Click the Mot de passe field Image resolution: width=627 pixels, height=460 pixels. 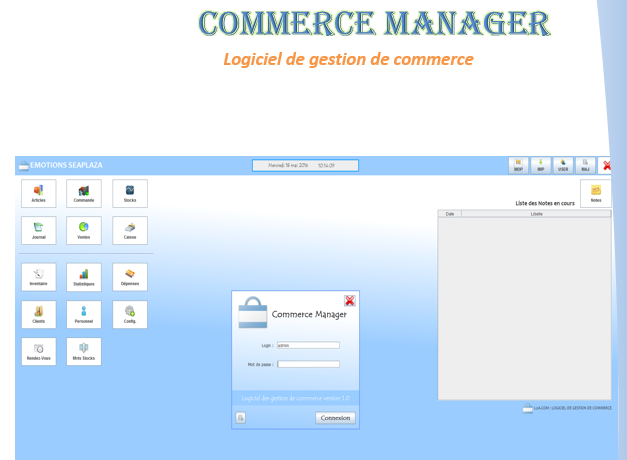click(308, 364)
